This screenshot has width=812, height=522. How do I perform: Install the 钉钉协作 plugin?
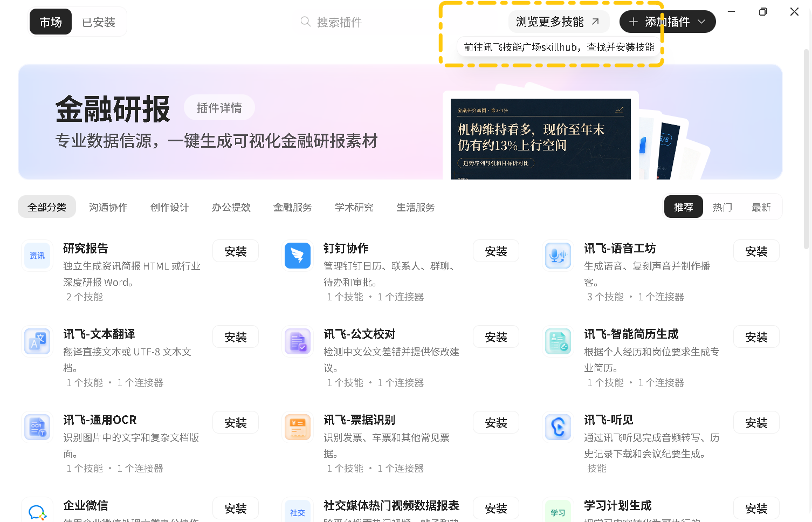coord(496,251)
